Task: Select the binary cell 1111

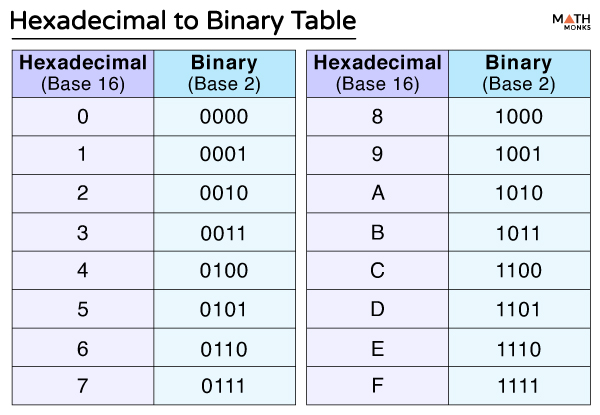Action: (x=519, y=386)
